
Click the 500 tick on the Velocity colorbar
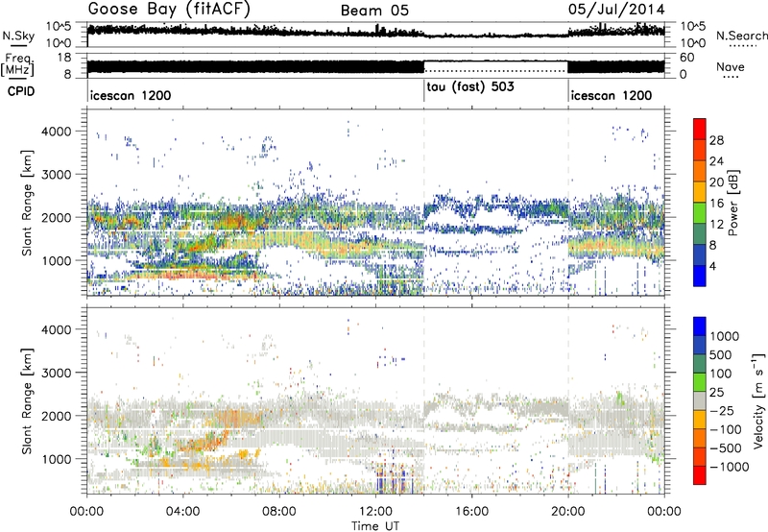point(721,354)
